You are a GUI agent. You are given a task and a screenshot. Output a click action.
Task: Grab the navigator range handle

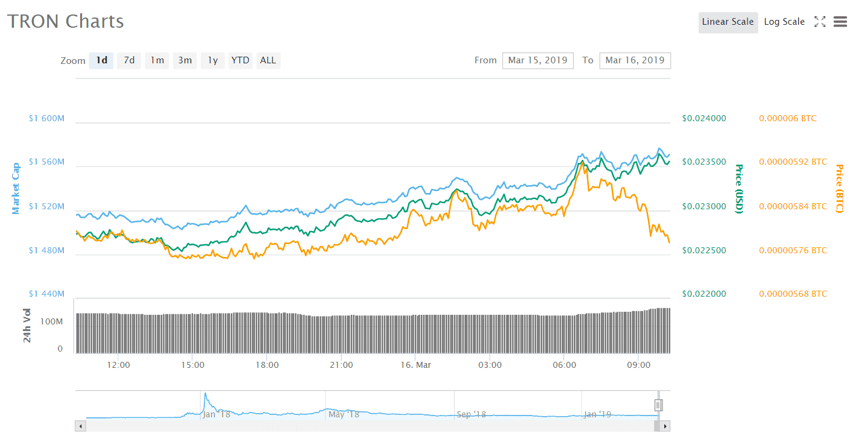[659, 405]
